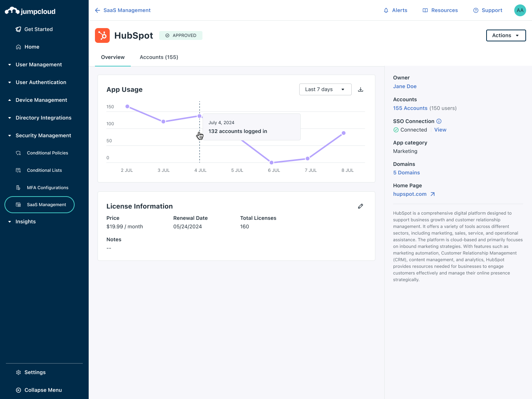This screenshot has width=532, height=399.
Task: Open the AA user avatar menu
Action: [520, 10]
